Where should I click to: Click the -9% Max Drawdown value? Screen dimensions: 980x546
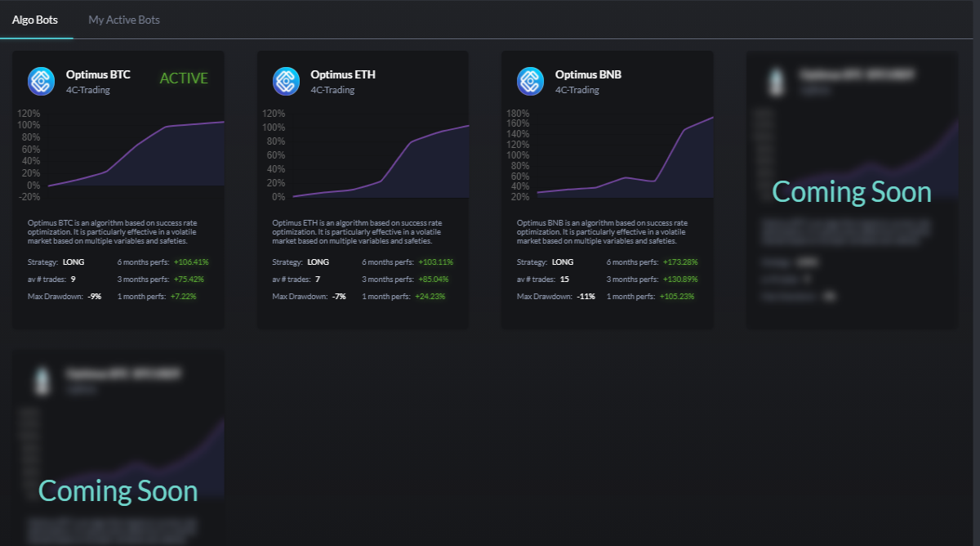coord(95,295)
